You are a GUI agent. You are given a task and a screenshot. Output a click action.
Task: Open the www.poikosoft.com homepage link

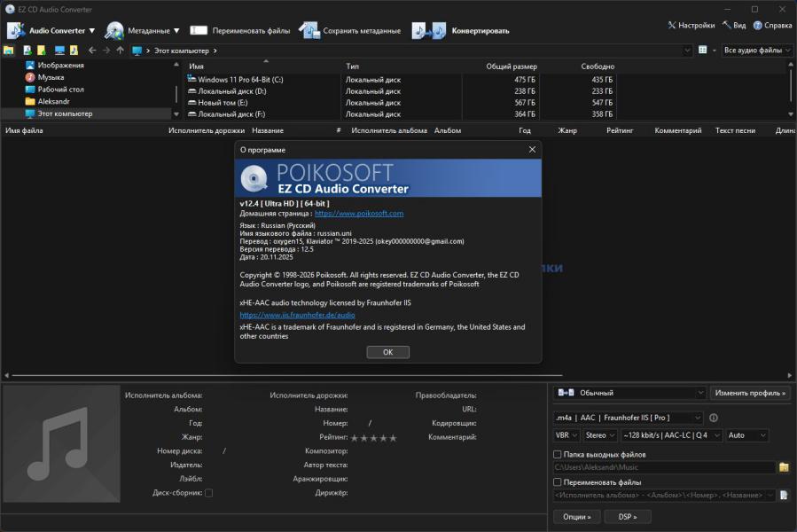coord(359,214)
